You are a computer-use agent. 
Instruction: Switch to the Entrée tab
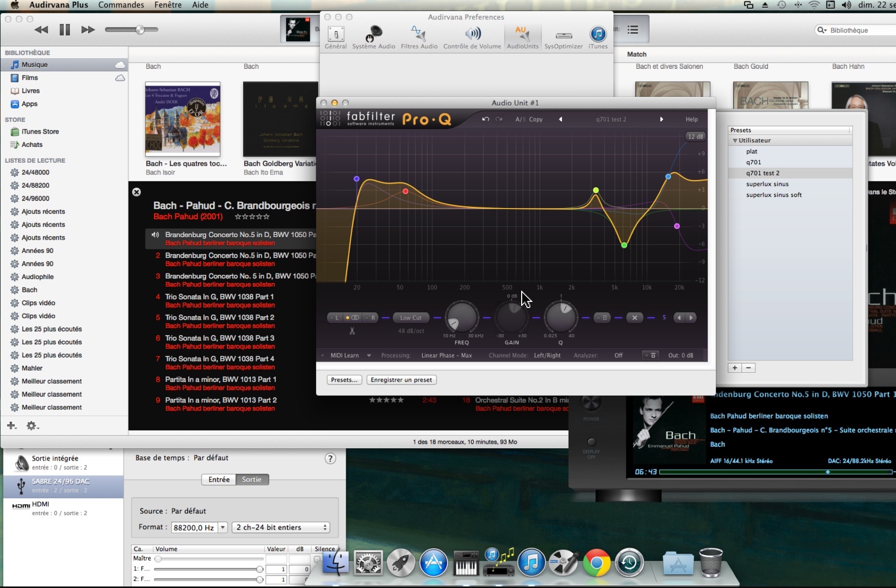(x=219, y=479)
